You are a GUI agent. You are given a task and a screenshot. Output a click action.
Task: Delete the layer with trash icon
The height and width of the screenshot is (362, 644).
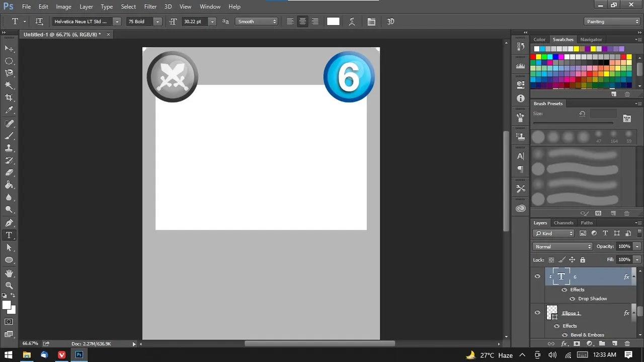click(627, 344)
